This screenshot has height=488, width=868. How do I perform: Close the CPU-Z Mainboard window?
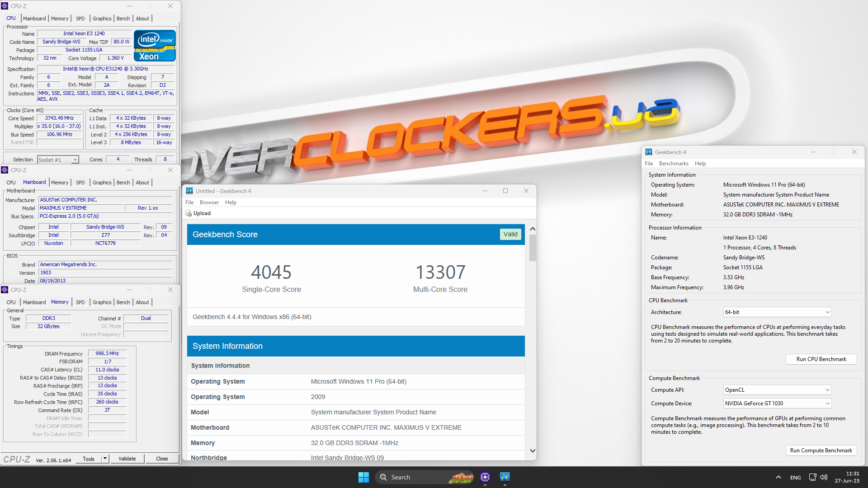170,170
